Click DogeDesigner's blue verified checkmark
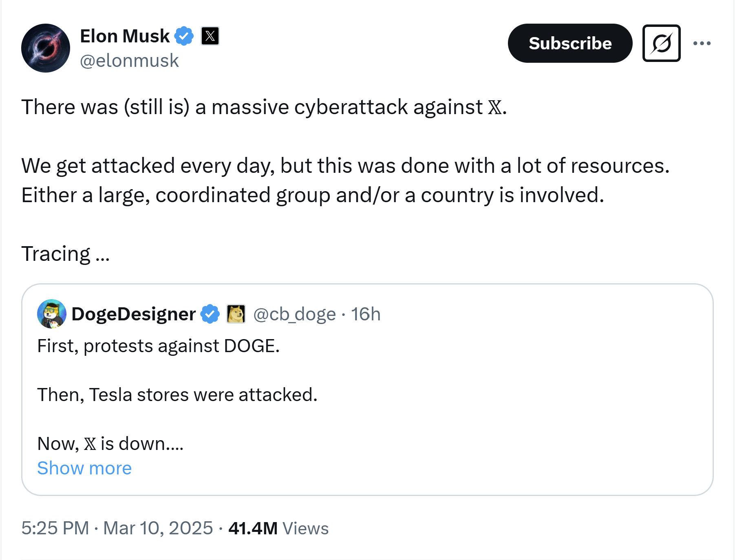 tap(209, 314)
